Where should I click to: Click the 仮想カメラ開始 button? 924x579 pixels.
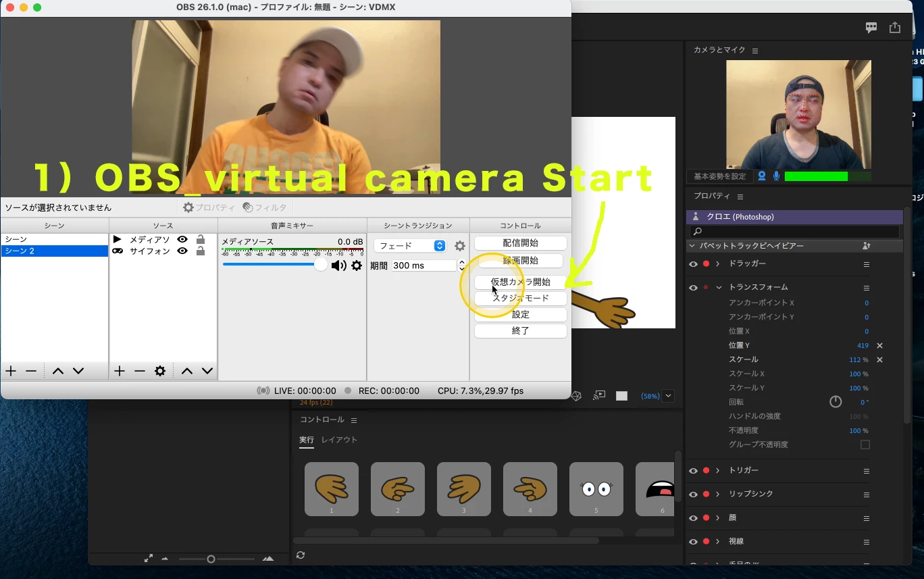click(521, 282)
